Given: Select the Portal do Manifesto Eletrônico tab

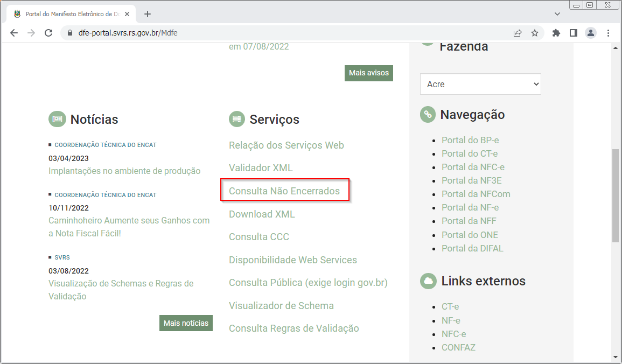Looking at the screenshot, I should pyautogui.click(x=72, y=14).
